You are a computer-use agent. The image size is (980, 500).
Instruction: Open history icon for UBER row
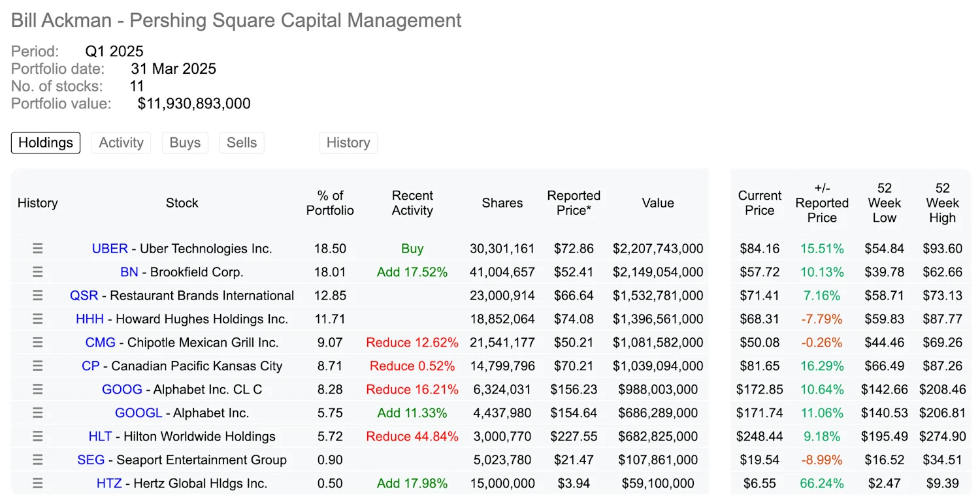click(x=38, y=249)
